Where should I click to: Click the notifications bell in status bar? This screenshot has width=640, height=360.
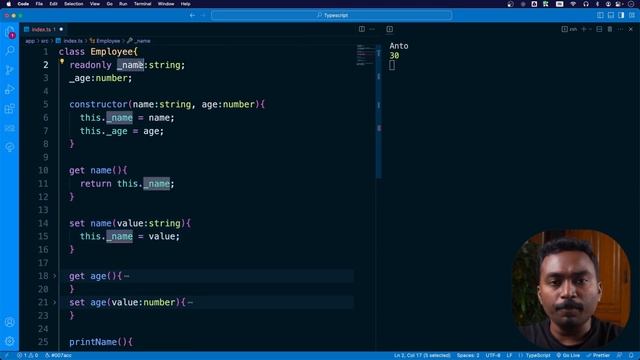pyautogui.click(x=631, y=356)
